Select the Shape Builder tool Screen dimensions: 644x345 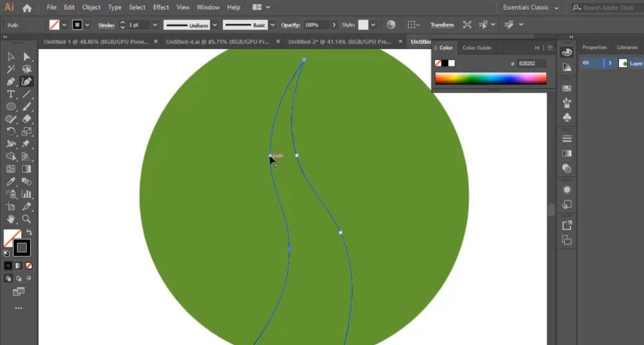click(11, 156)
